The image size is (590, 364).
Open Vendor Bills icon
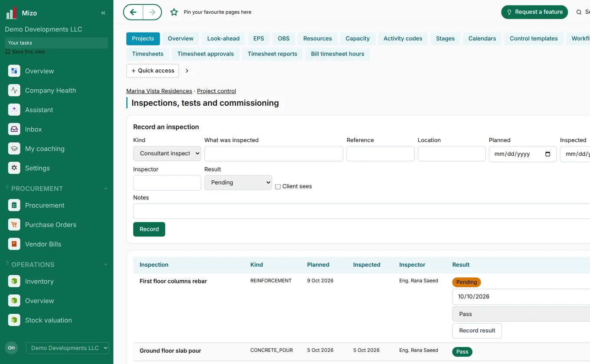(14, 244)
